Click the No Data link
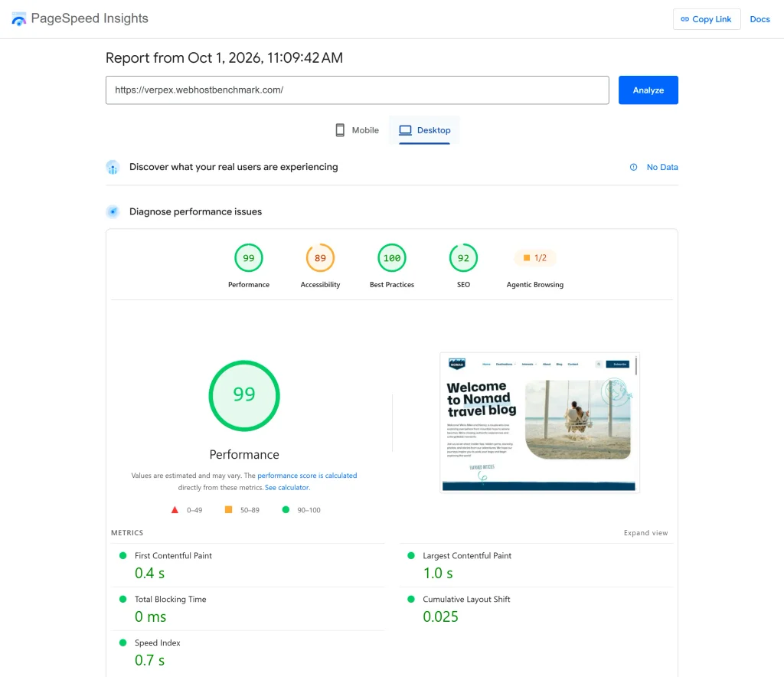The width and height of the screenshot is (784, 677). point(662,167)
